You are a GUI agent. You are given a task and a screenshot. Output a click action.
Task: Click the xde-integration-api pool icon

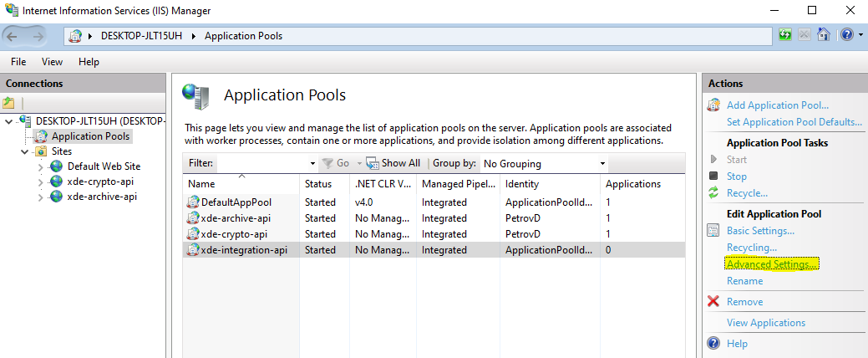tap(193, 250)
